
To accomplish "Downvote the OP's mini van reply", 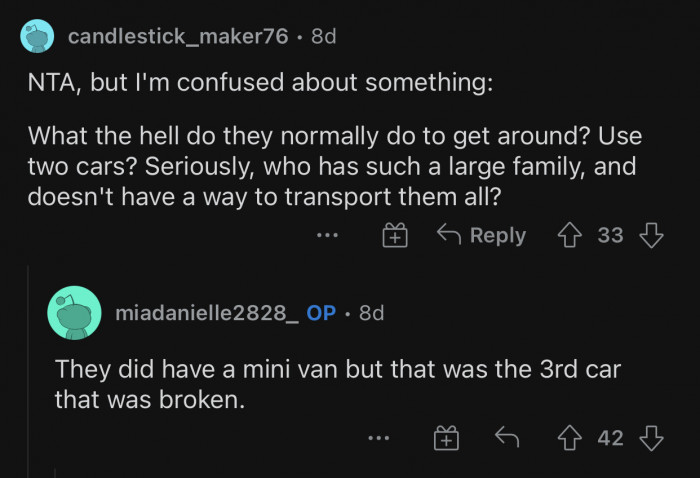I will [x=651, y=438].
